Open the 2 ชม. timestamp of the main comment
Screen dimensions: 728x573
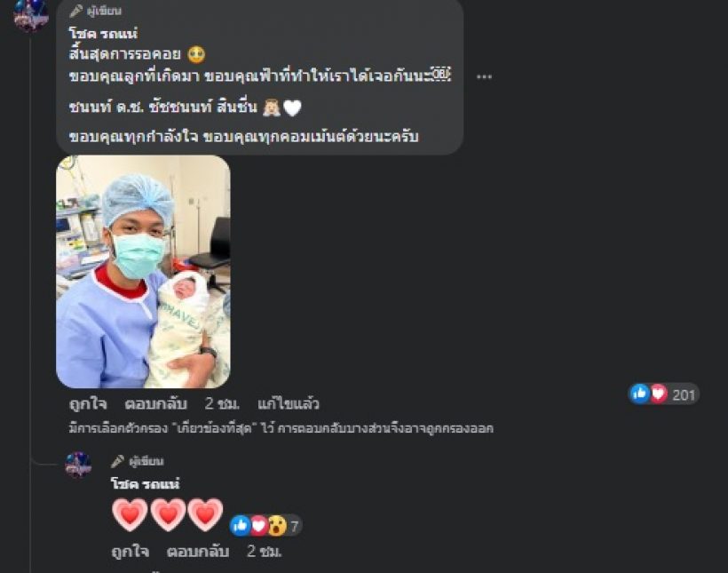point(222,403)
